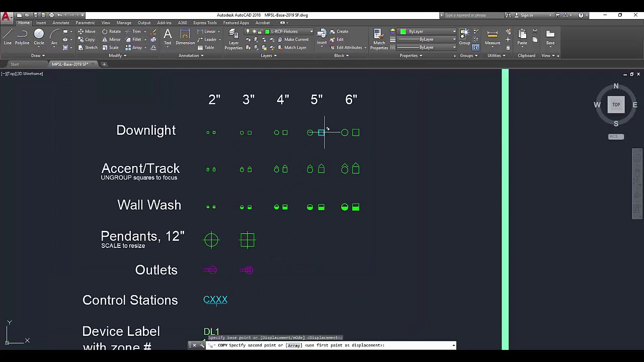Viewport: 644px width, 362px height.
Task: Activate the Fillet command
Action: pos(133,39)
